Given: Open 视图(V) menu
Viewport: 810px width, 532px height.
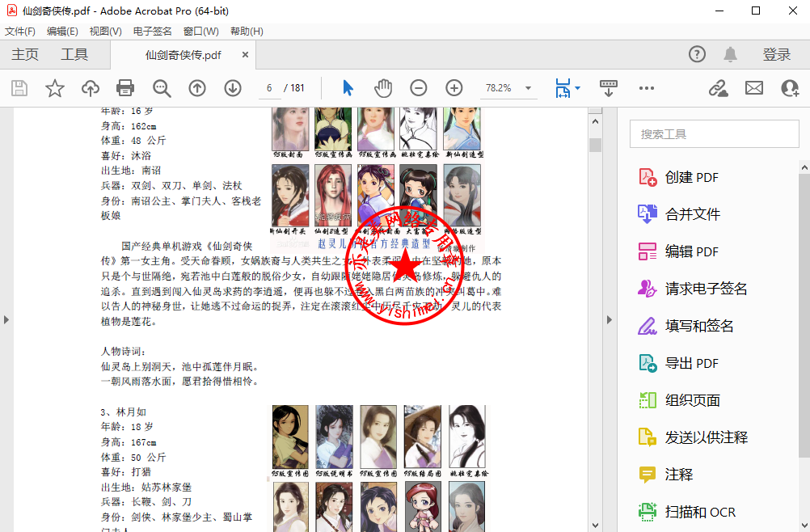Looking at the screenshot, I should (105, 32).
